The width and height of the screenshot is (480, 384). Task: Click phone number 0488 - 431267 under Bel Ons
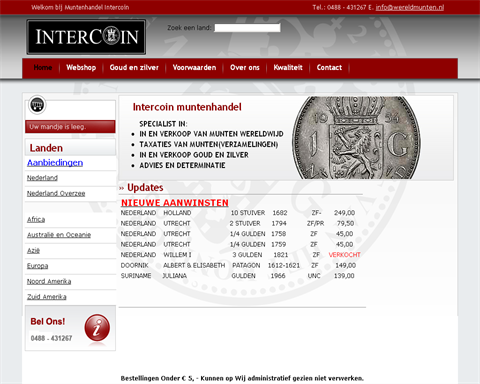[x=51, y=338]
